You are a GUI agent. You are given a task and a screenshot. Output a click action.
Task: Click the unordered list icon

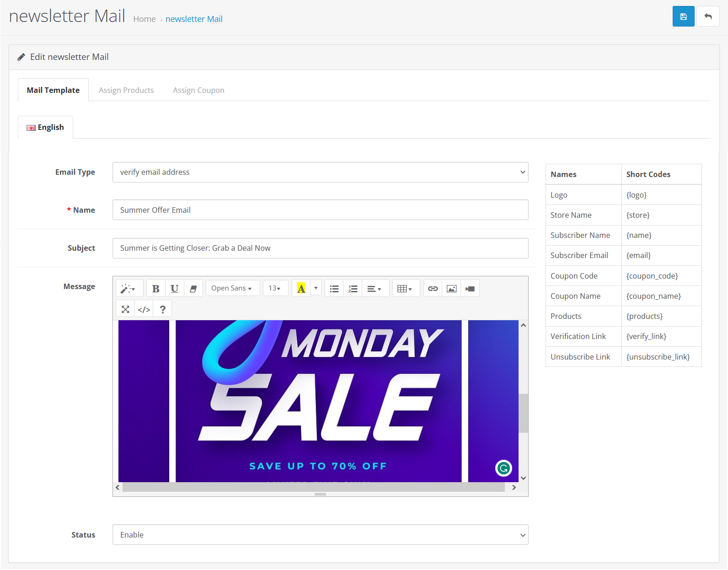pos(334,289)
